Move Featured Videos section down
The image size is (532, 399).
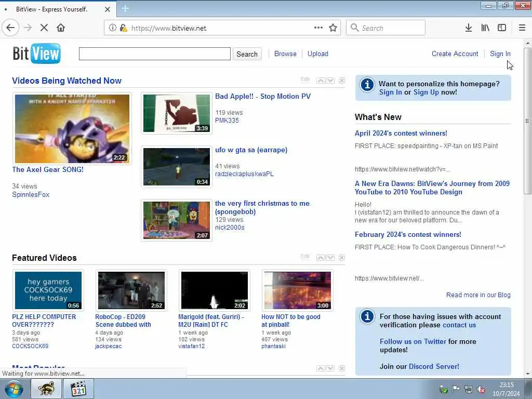330,258
